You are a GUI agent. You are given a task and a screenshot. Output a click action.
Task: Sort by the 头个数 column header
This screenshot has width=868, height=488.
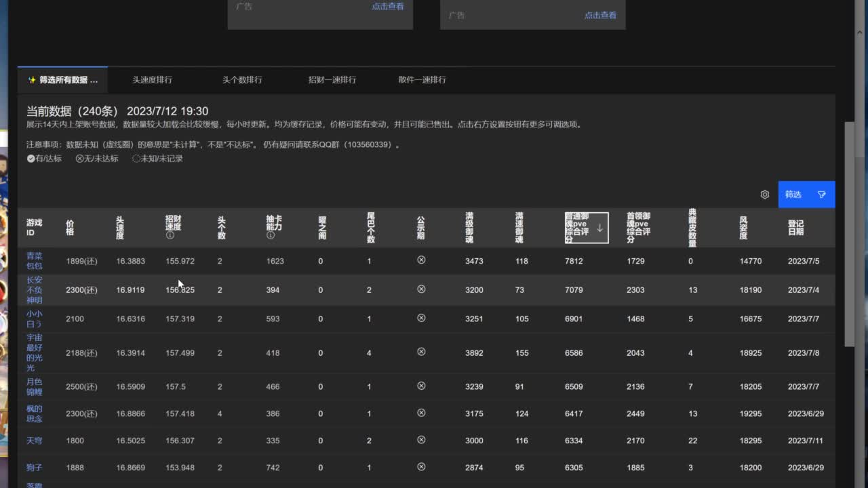tap(221, 227)
